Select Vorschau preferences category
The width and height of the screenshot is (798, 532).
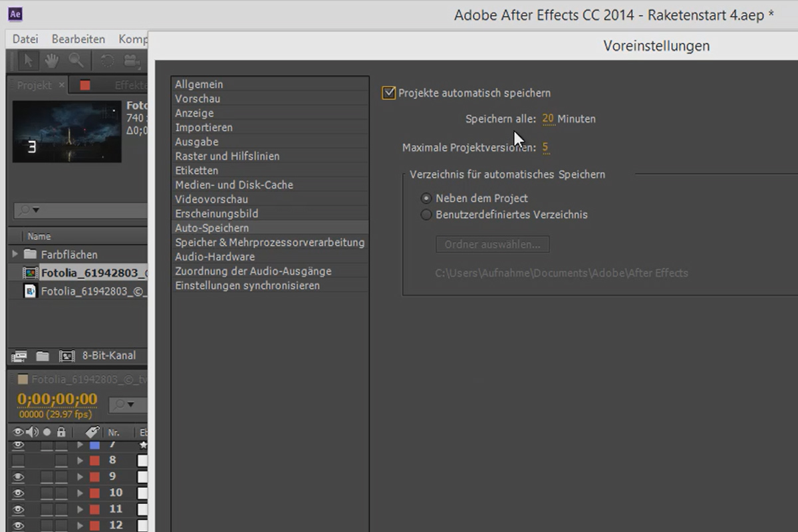269,98
